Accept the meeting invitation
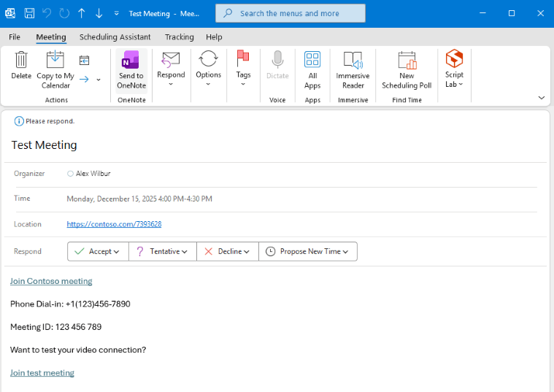 (98, 251)
